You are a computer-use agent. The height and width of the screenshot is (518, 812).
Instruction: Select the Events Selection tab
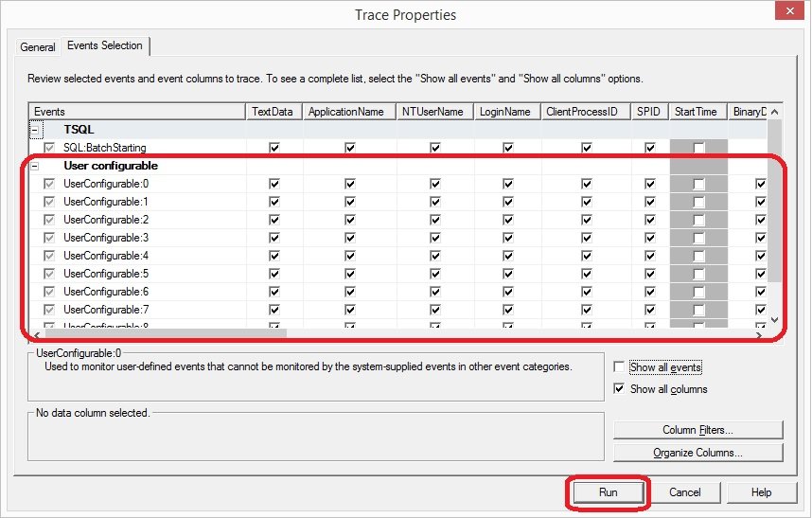(105, 45)
